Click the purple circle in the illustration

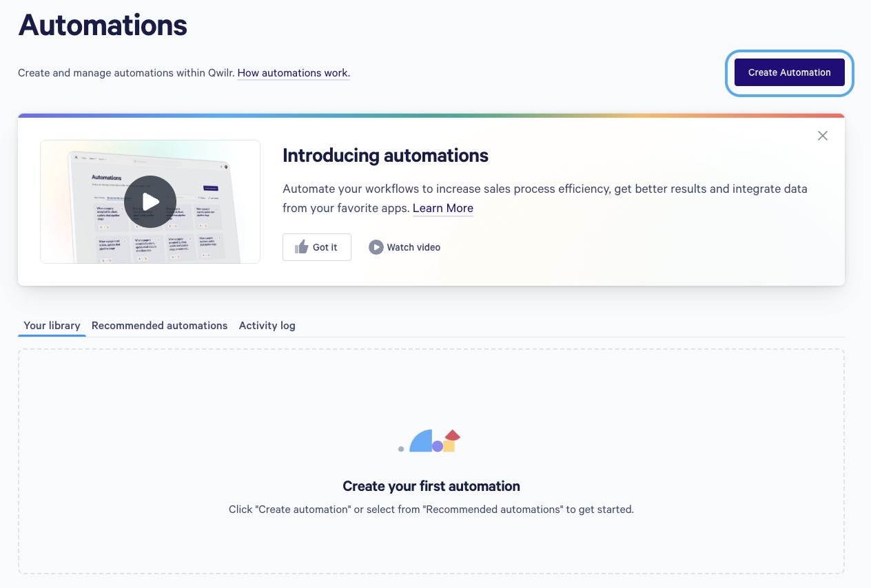coord(438,447)
